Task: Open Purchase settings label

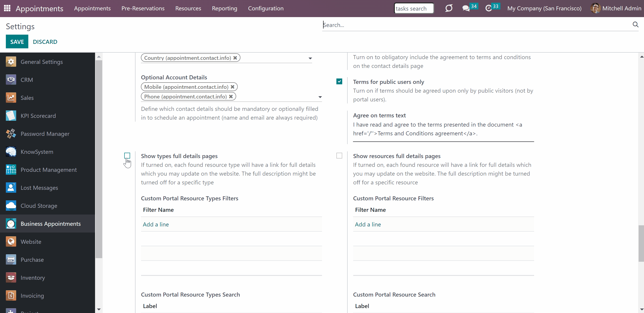Action: (x=32, y=260)
